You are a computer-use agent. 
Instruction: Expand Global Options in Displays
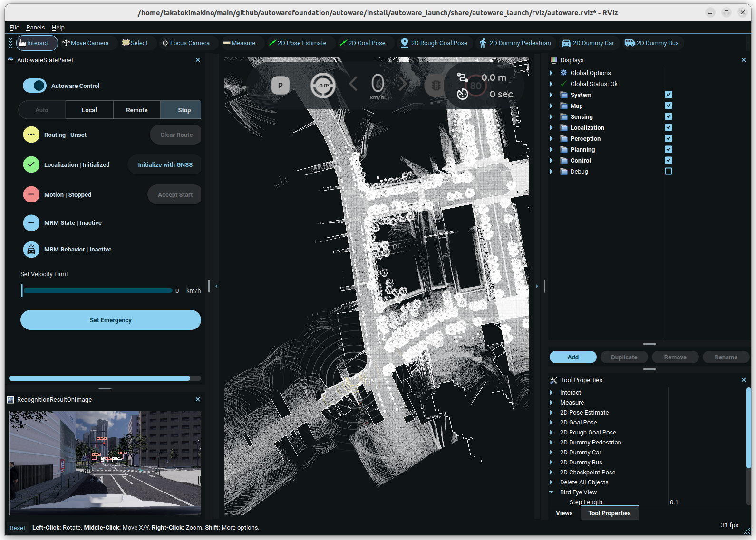[552, 73]
